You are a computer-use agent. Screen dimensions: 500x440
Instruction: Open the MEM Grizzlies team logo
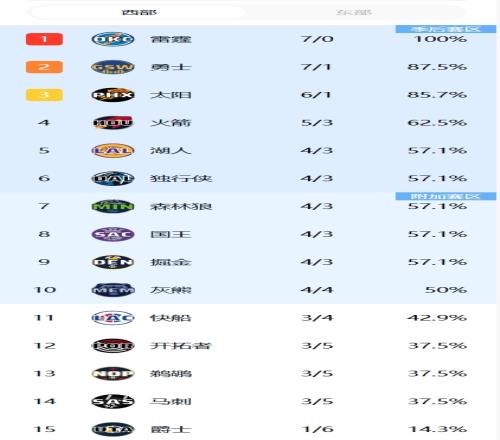click(113, 290)
